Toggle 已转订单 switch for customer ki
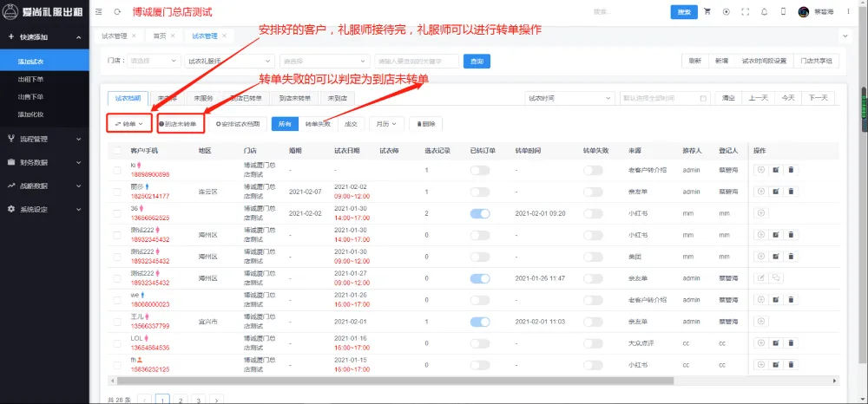 479,170
